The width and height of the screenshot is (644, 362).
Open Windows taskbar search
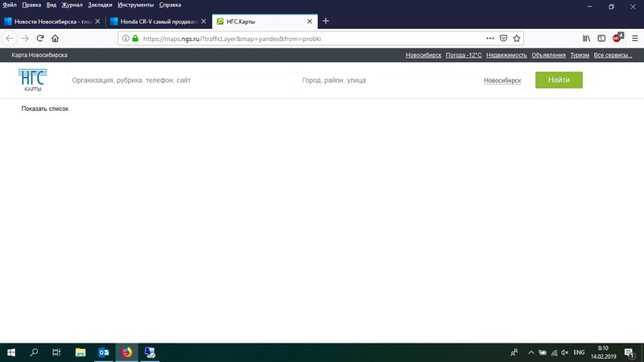[34, 352]
